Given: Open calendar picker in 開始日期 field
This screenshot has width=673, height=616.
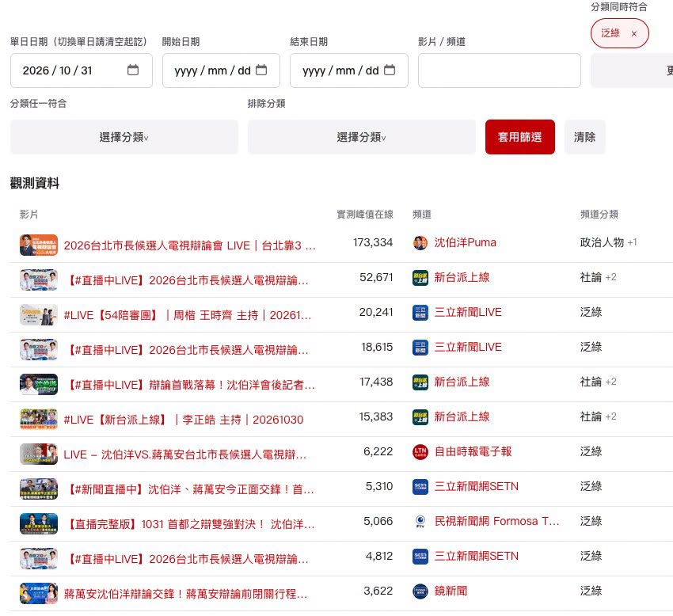Looking at the screenshot, I should (261, 70).
